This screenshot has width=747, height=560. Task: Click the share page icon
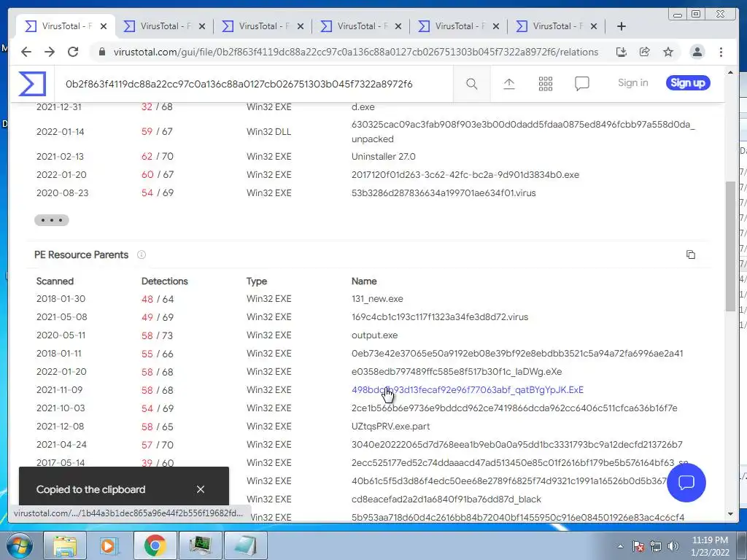[x=645, y=52]
